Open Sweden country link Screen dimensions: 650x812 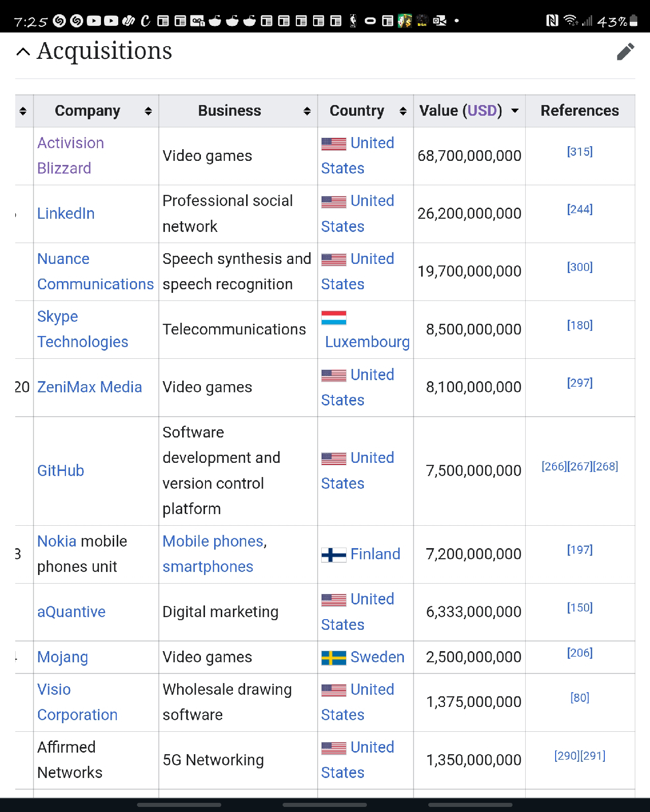[x=378, y=657]
